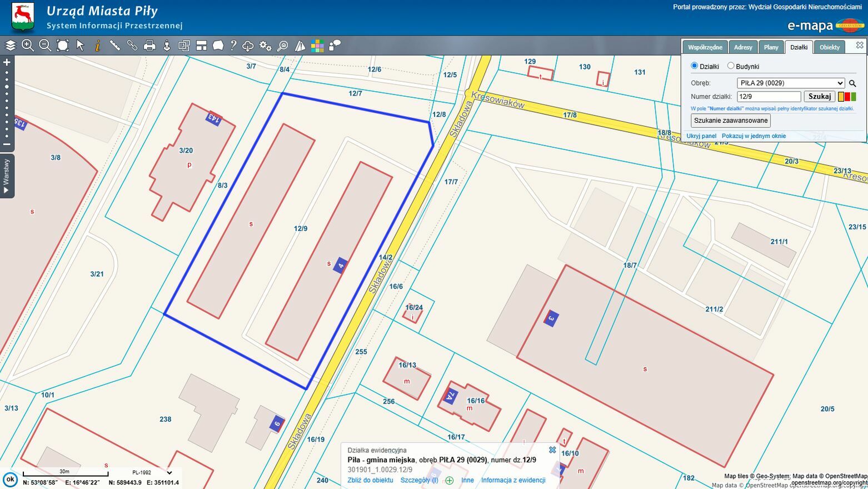Click the Numer działki input field
868x489 pixels.
[769, 96]
